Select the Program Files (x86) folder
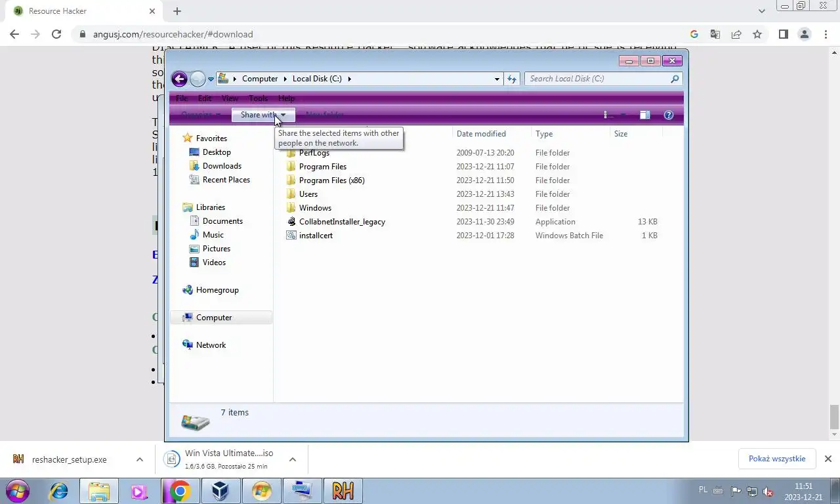This screenshot has width=840, height=504. (331, 180)
